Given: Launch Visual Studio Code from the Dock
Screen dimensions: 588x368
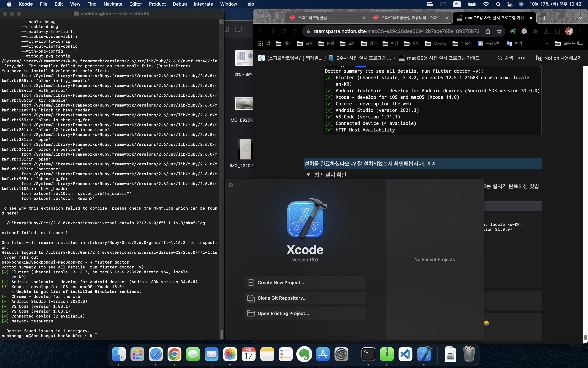Looking at the screenshot, I should (405, 354).
